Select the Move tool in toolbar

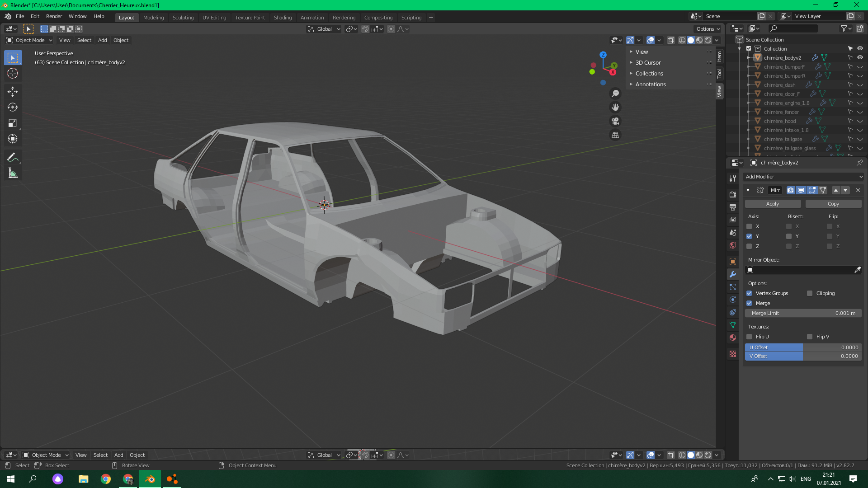[13, 92]
